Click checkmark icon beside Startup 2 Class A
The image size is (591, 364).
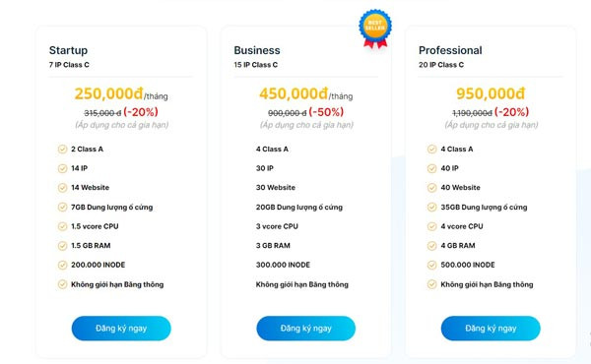[x=62, y=150]
